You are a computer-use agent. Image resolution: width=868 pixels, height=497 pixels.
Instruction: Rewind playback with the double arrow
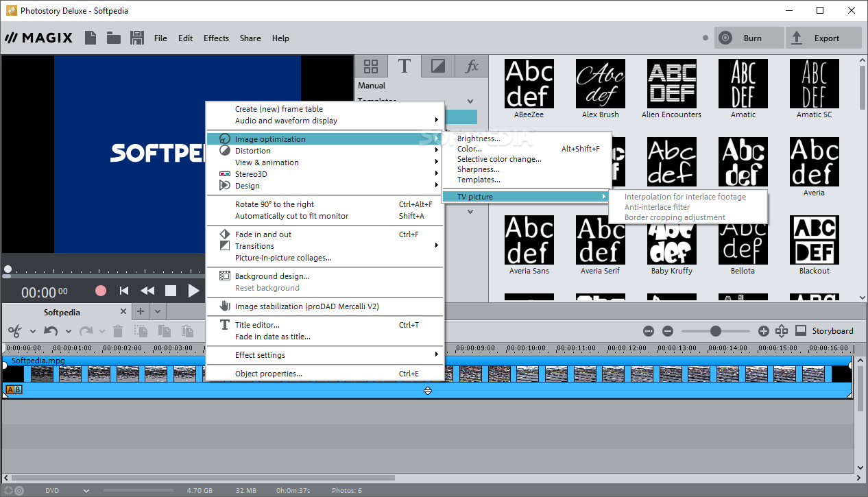point(147,291)
